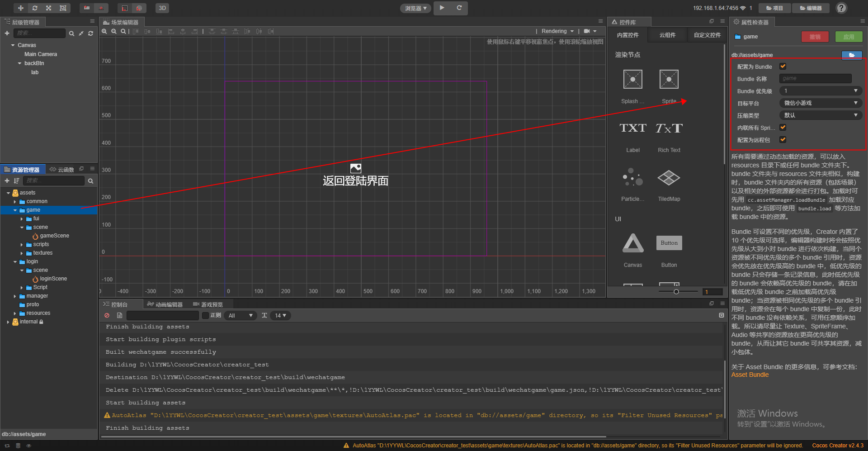Switch to the 动画编辑器 tab
Image resolution: width=868 pixels, height=451 pixels.
[165, 304]
